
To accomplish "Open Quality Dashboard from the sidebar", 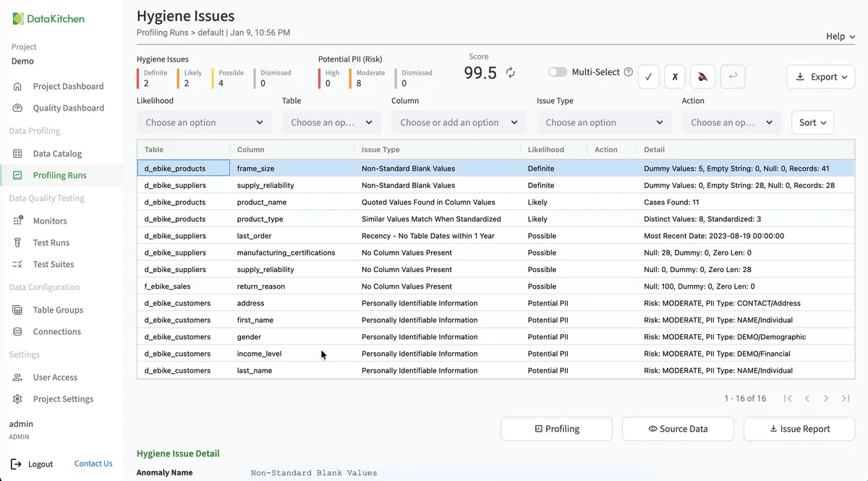I will click(x=68, y=108).
